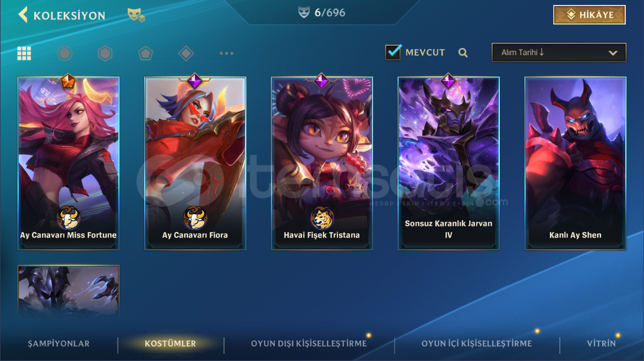644x361 pixels.
Task: Select Ay Canavarı Miss Fortune skin card
Action: [69, 163]
